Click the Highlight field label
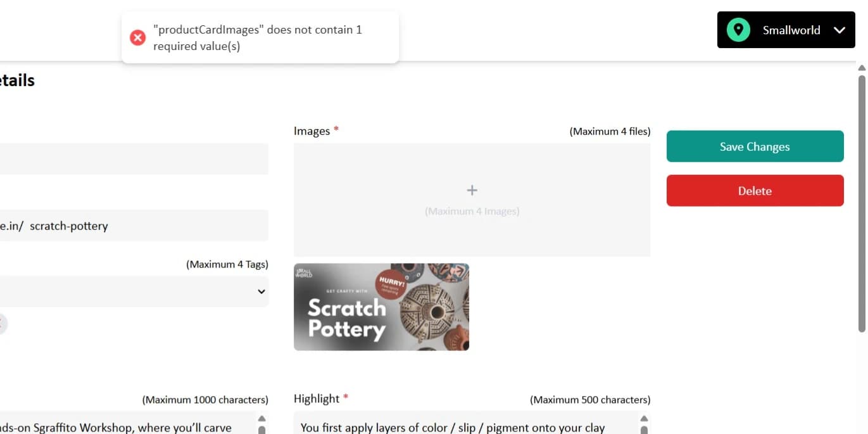The height and width of the screenshot is (434, 868). pos(317,399)
